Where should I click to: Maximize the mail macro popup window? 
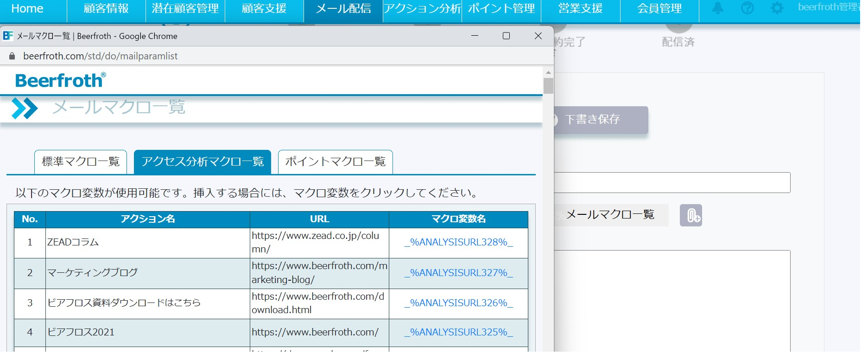click(x=506, y=36)
